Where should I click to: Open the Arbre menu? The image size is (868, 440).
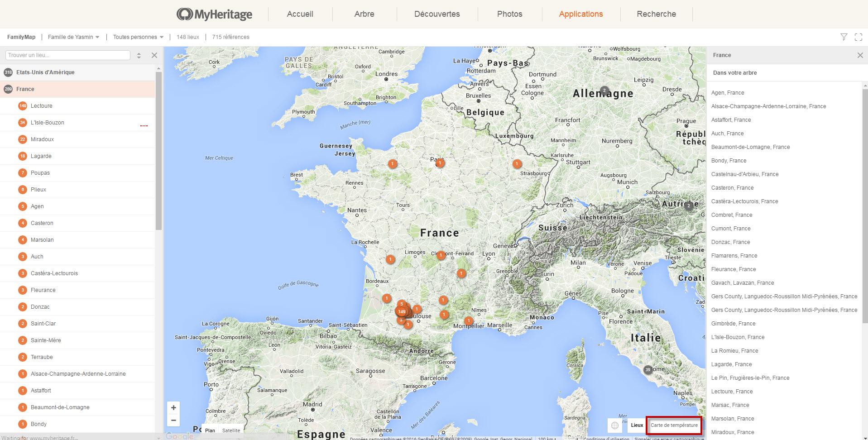click(364, 14)
